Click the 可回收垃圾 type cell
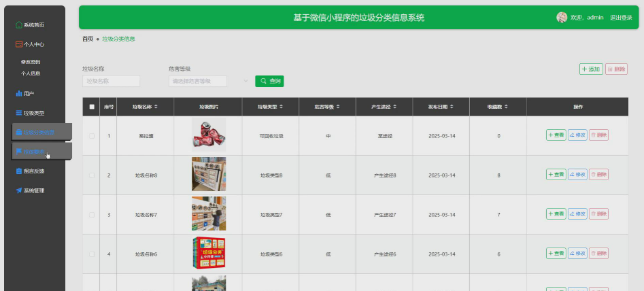Viewport: 644px width, 291px height. click(x=271, y=136)
